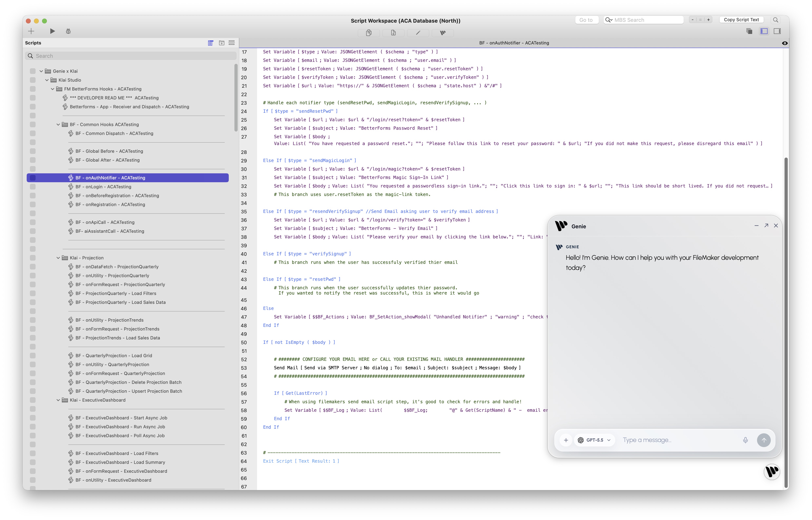The height and width of the screenshot is (520, 812).
Task: Click the plus icon to create a new script
Action: (x=31, y=31)
